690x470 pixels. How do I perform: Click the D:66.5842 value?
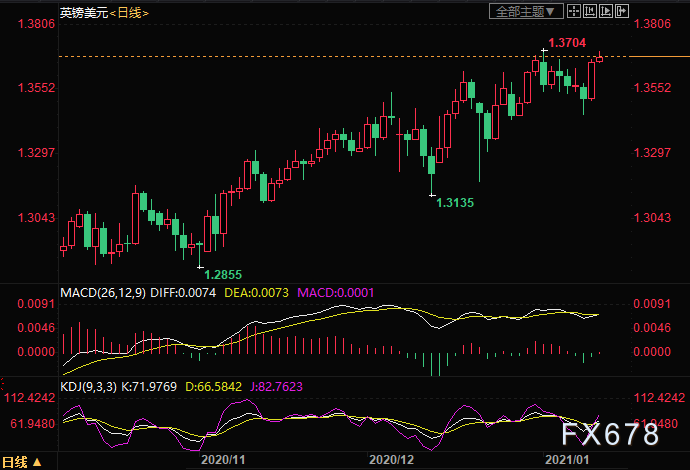pos(213,387)
